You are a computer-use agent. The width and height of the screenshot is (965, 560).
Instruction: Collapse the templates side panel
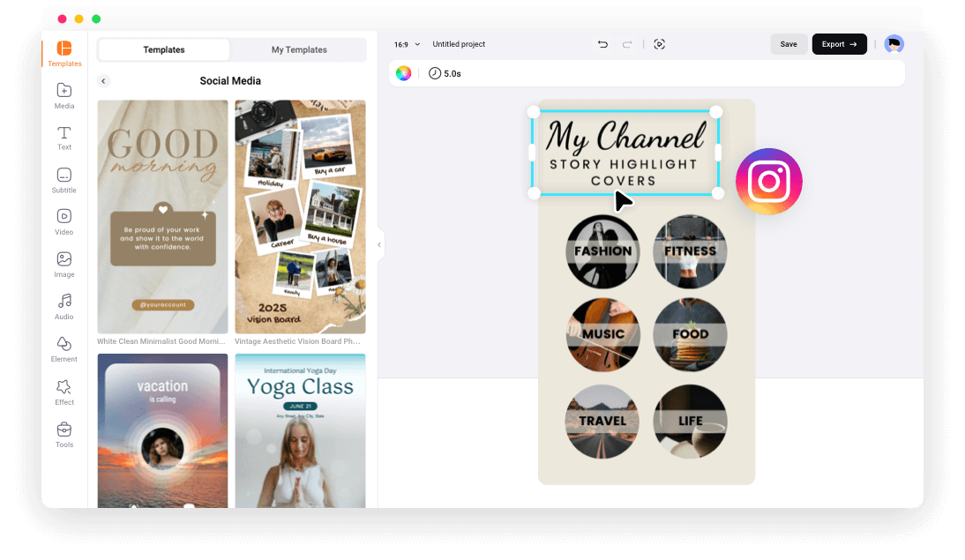[x=379, y=244]
